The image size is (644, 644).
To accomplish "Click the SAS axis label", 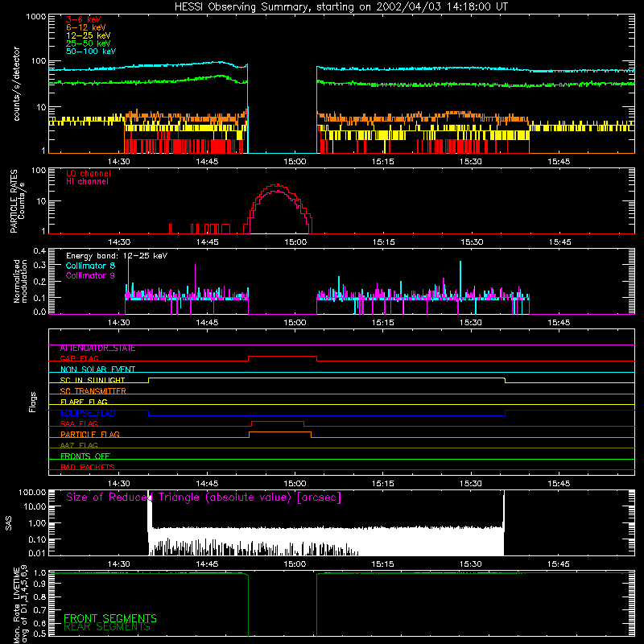I will coord(9,524).
